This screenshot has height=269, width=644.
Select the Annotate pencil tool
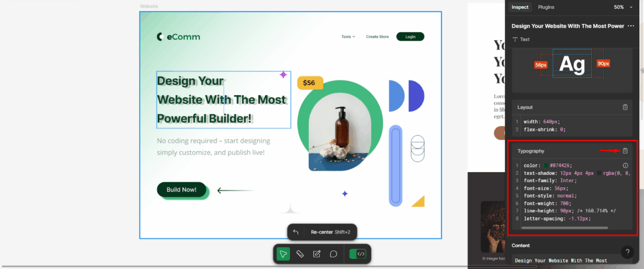point(317,254)
